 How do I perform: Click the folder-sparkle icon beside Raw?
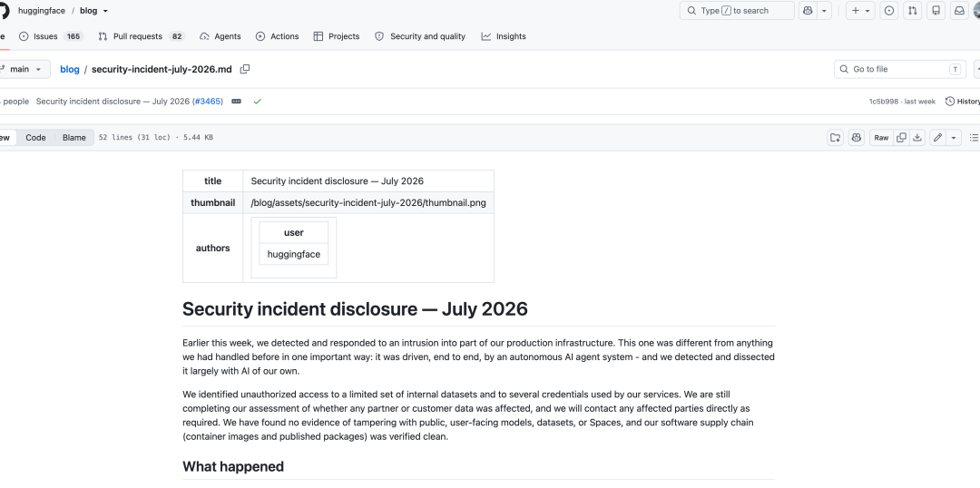[x=835, y=138]
